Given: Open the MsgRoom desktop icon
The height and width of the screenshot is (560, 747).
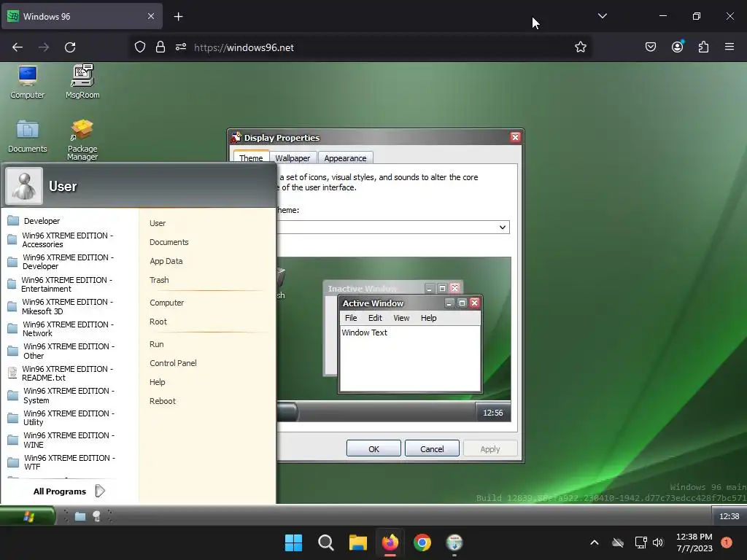Looking at the screenshot, I should click(82, 82).
